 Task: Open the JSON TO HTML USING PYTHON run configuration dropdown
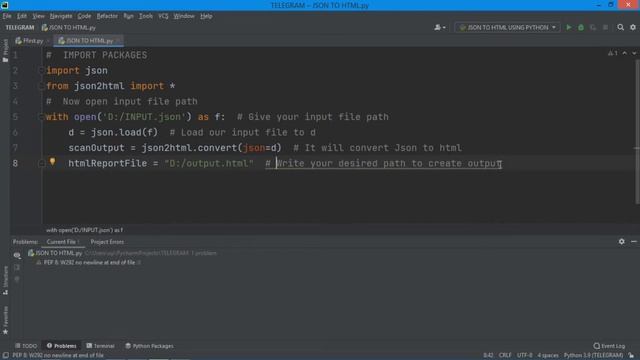(507, 27)
